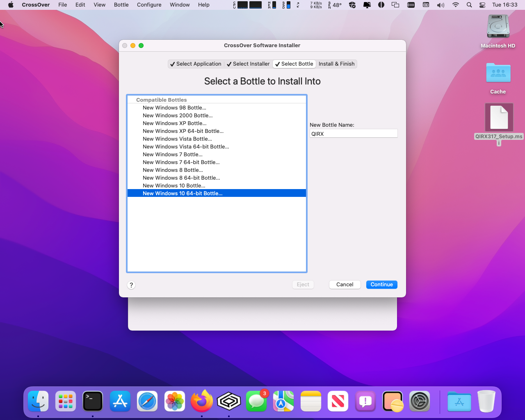The image size is (525, 420).
Task: Open Control Center in menu bar
Action: tap(482, 5)
